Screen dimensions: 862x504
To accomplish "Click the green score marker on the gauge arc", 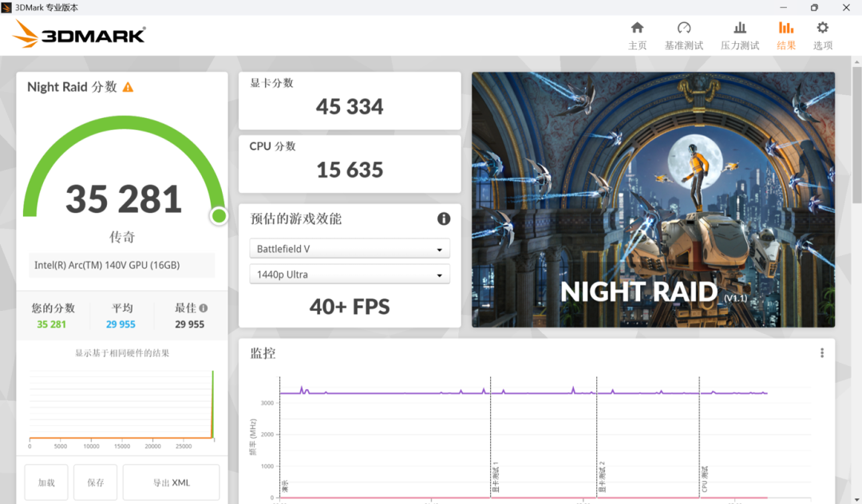I will click(219, 216).
